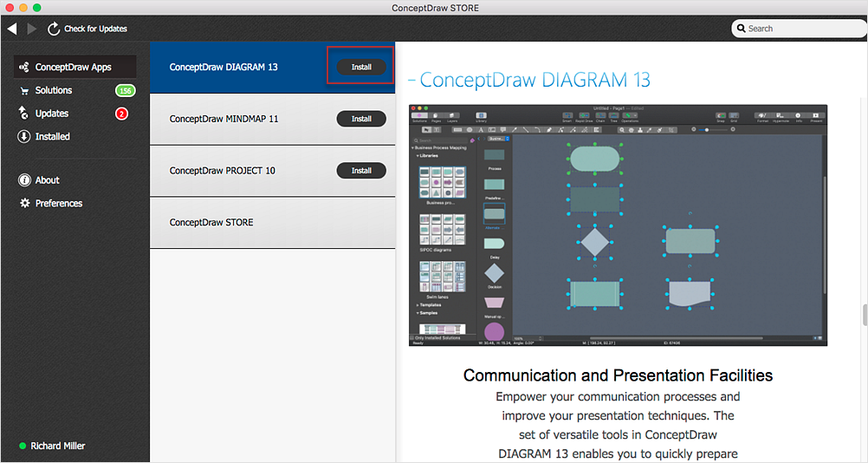Click the red Updates count badge
This screenshot has height=463, width=868.
click(121, 114)
